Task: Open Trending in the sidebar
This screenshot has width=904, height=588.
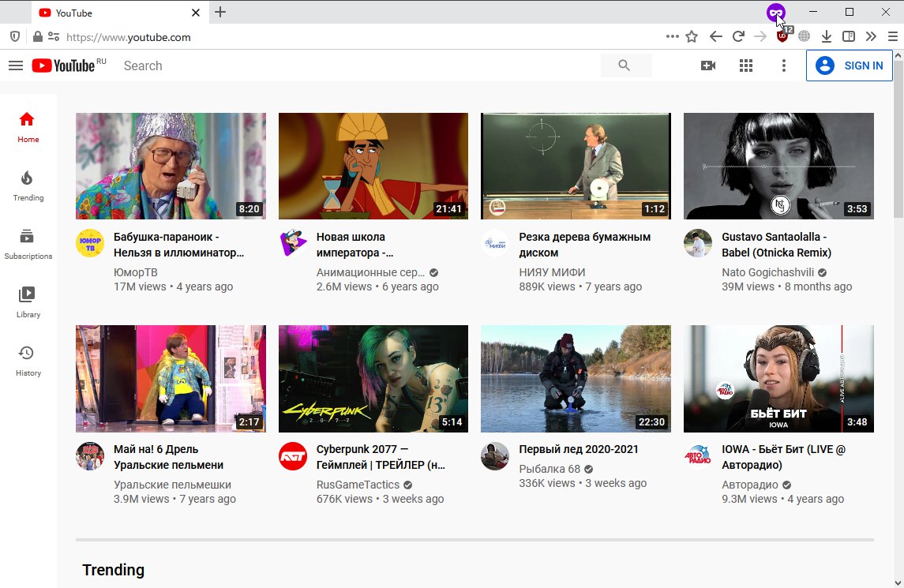Action: point(28,185)
